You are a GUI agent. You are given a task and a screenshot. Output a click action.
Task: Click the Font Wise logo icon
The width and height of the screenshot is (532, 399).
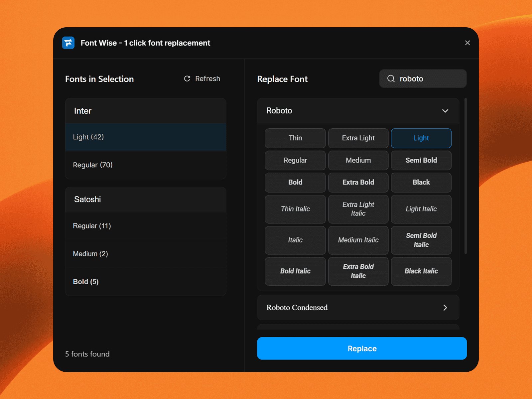click(68, 43)
